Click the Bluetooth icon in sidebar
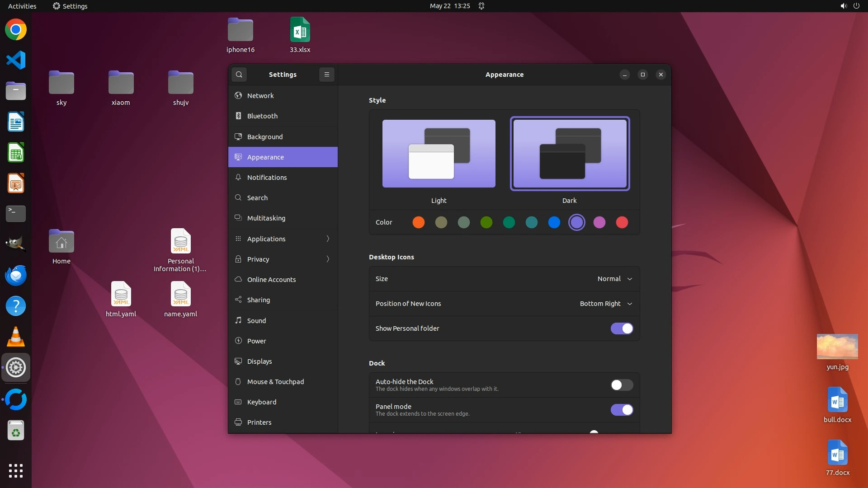 click(238, 116)
